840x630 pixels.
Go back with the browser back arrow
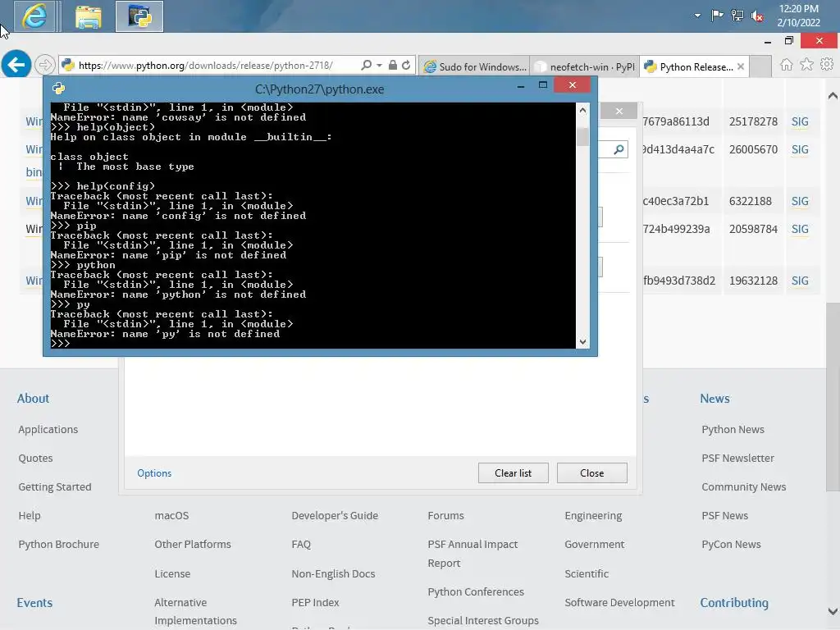(x=16, y=65)
